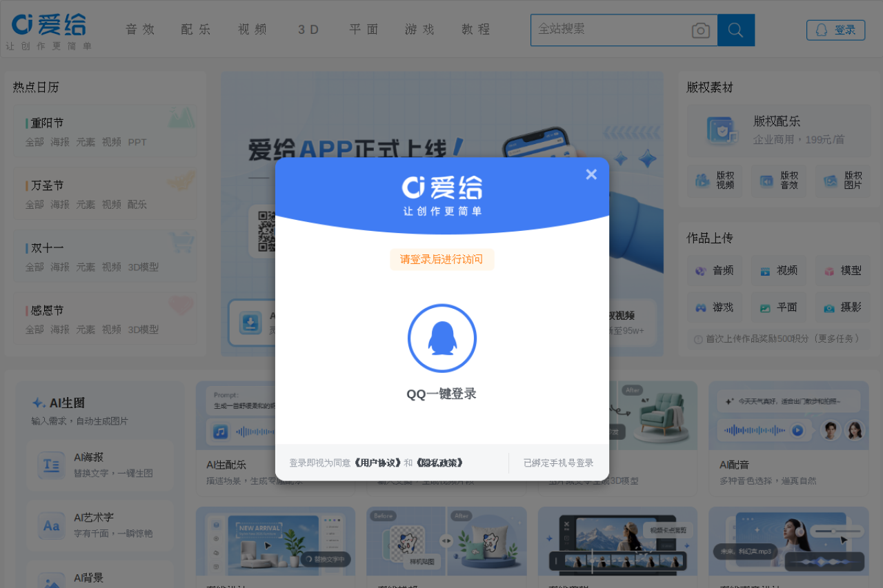Click the magnifier search button
The width and height of the screenshot is (883, 588).
coord(736,30)
